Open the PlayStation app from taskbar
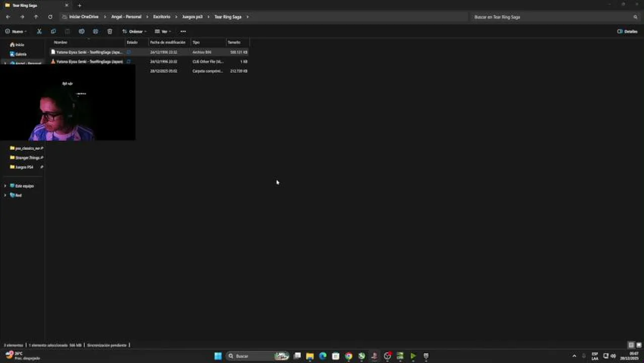 tap(374, 356)
